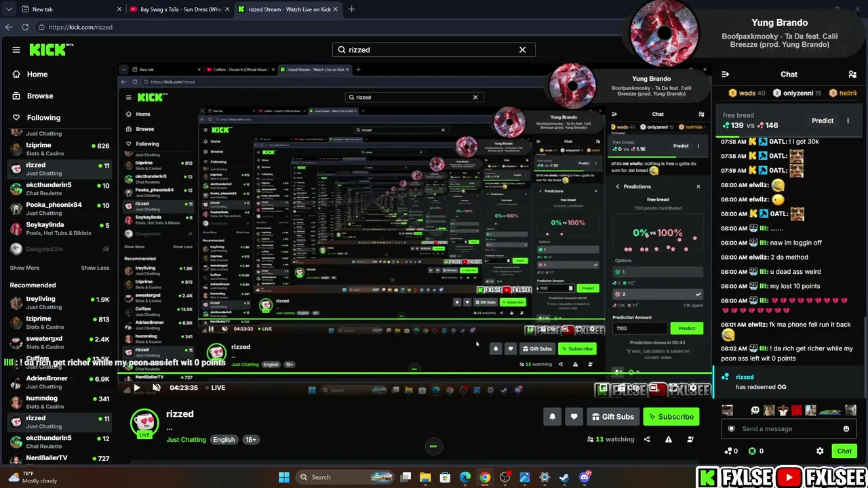Click the Send a message field
This screenshot has width=868, height=488.
[x=788, y=429]
